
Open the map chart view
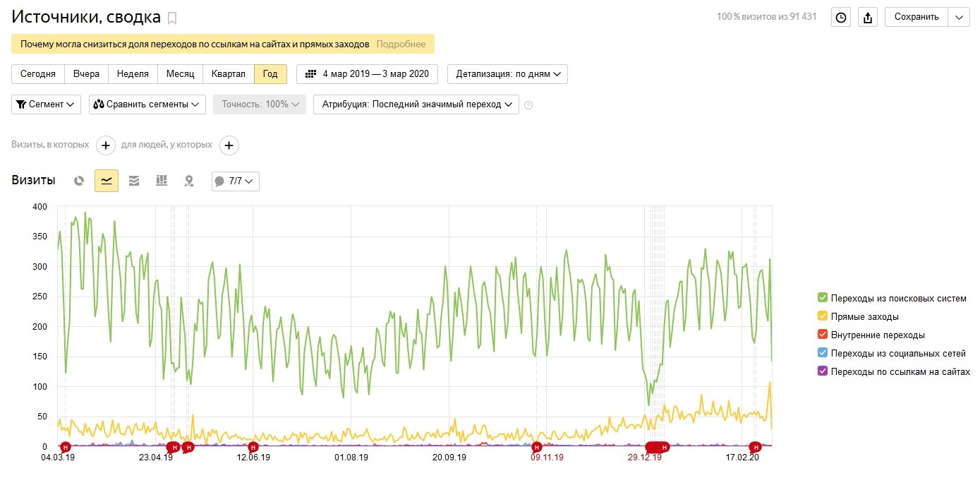189,181
